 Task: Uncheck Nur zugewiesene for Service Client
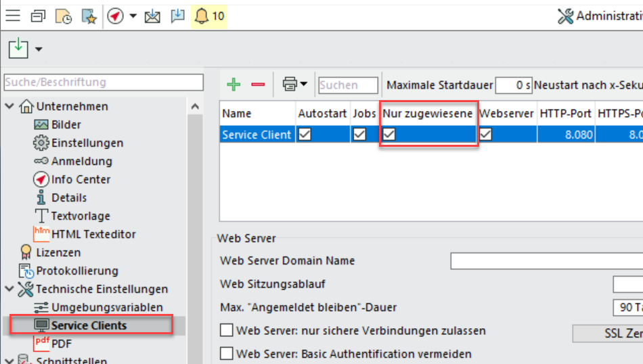click(389, 135)
